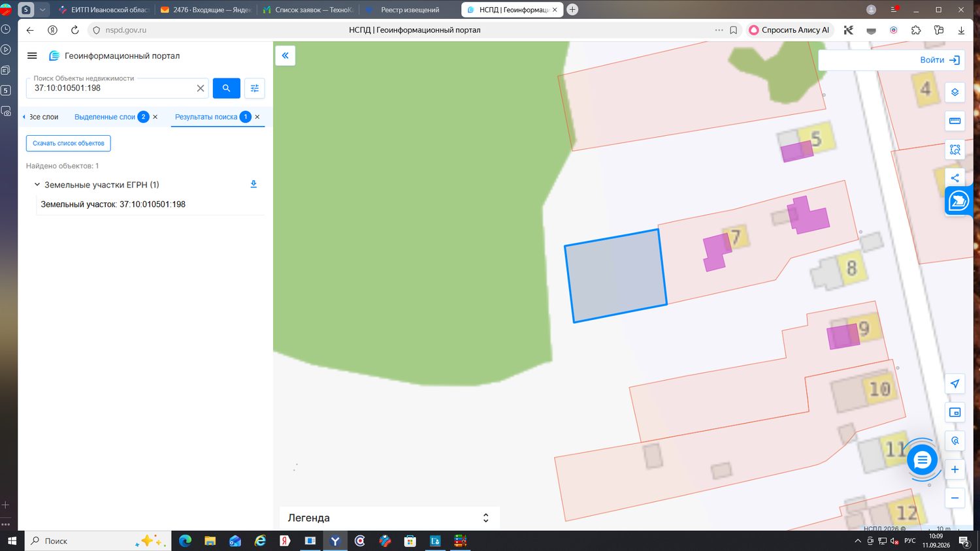
Task: Collapse the left panel with double chevron
Action: [x=285, y=55]
